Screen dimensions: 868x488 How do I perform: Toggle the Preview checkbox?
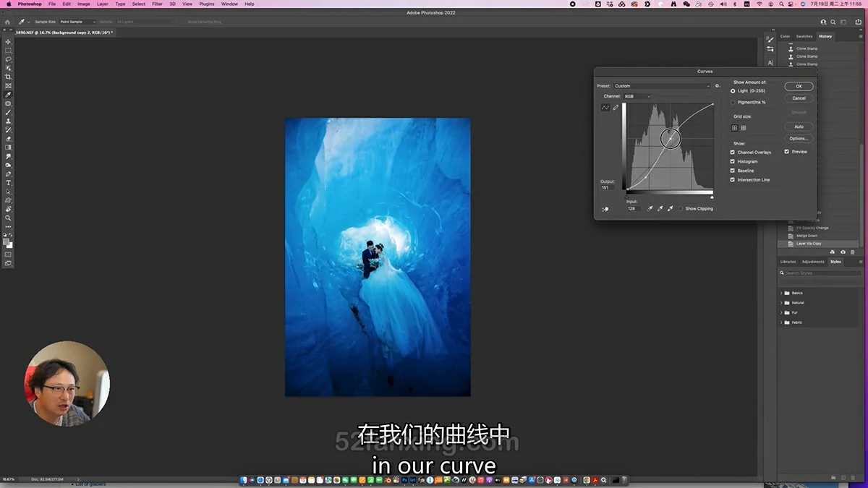tap(787, 152)
